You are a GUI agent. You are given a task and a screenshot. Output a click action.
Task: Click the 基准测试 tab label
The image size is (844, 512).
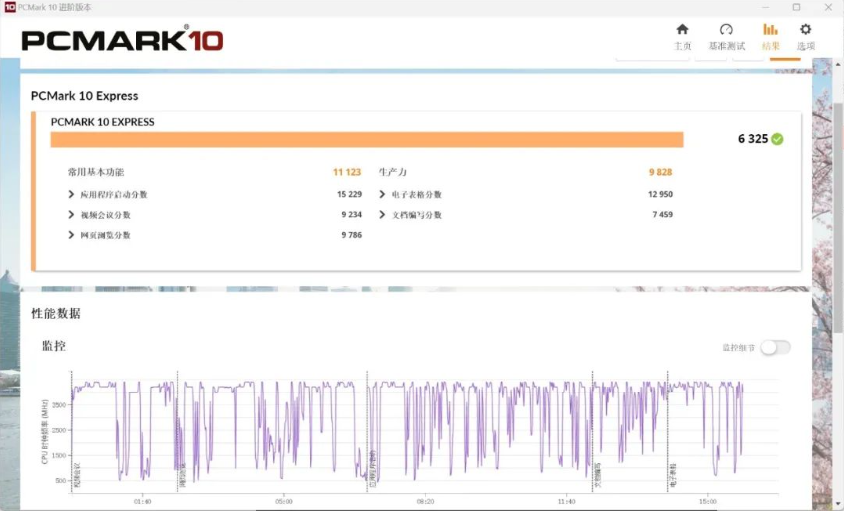(727, 46)
